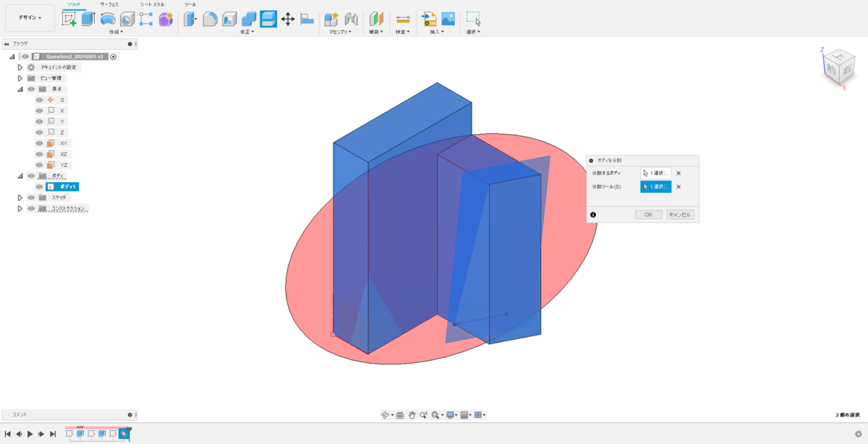The width and height of the screenshot is (868, 444).
Task: Open the 挿入 menu dropdown
Action: [438, 32]
